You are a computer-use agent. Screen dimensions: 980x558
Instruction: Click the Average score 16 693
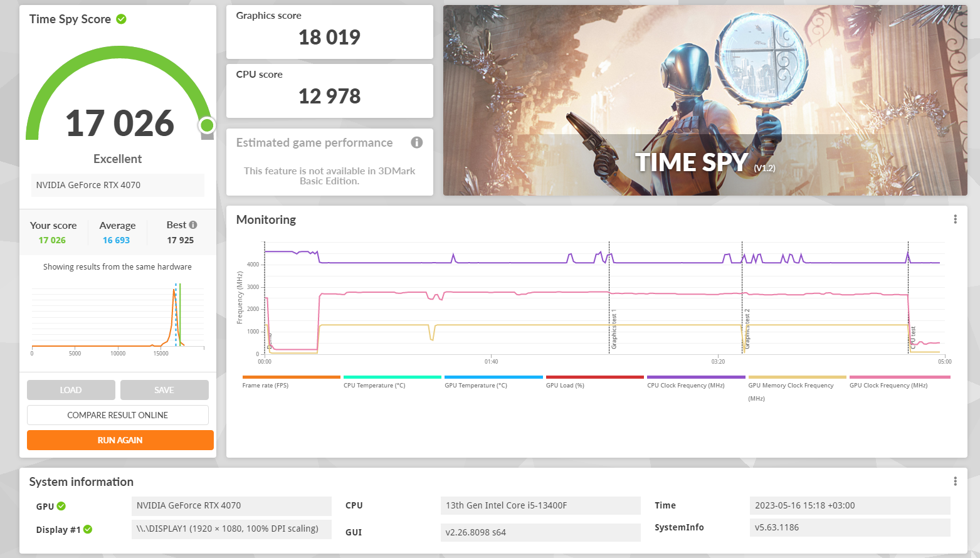pos(117,240)
